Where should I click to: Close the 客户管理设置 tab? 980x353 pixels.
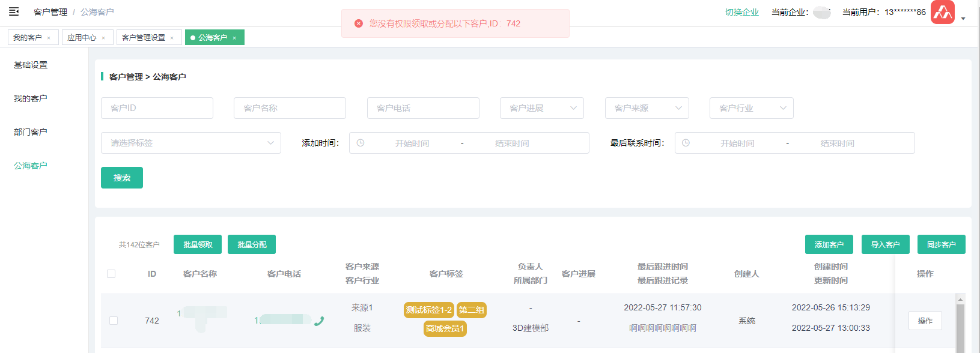[x=172, y=38]
